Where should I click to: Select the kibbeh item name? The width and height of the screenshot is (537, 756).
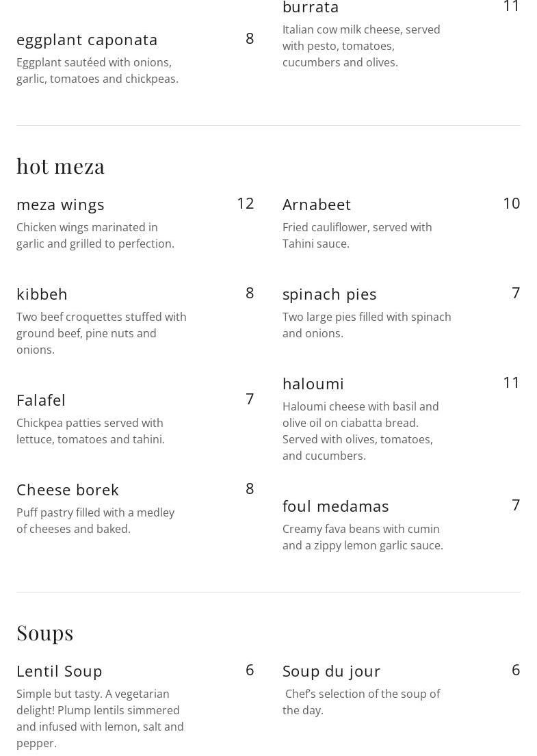(42, 294)
